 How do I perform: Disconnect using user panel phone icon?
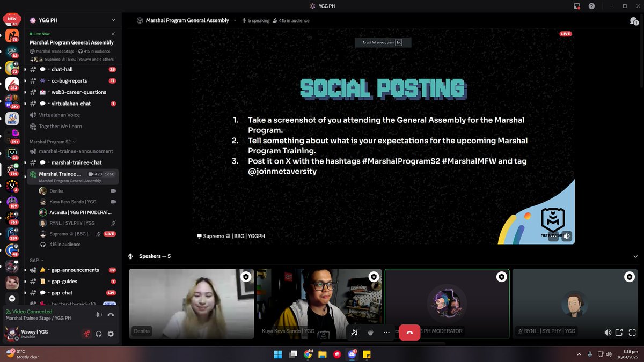coord(111,315)
